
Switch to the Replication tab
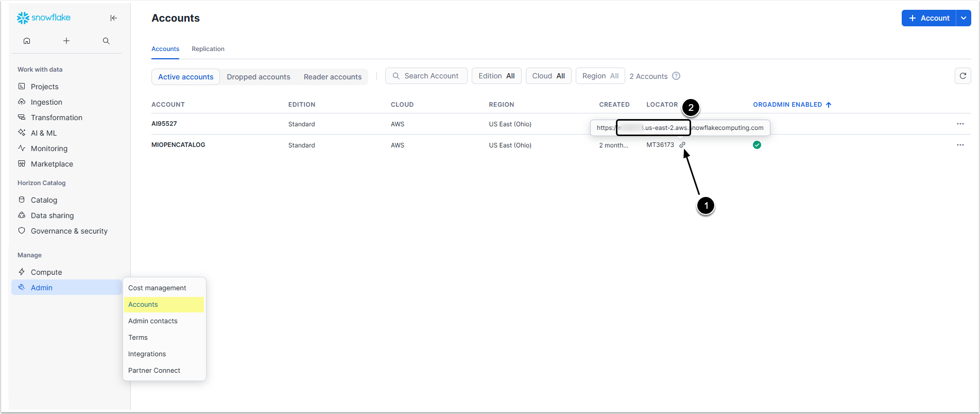point(208,49)
